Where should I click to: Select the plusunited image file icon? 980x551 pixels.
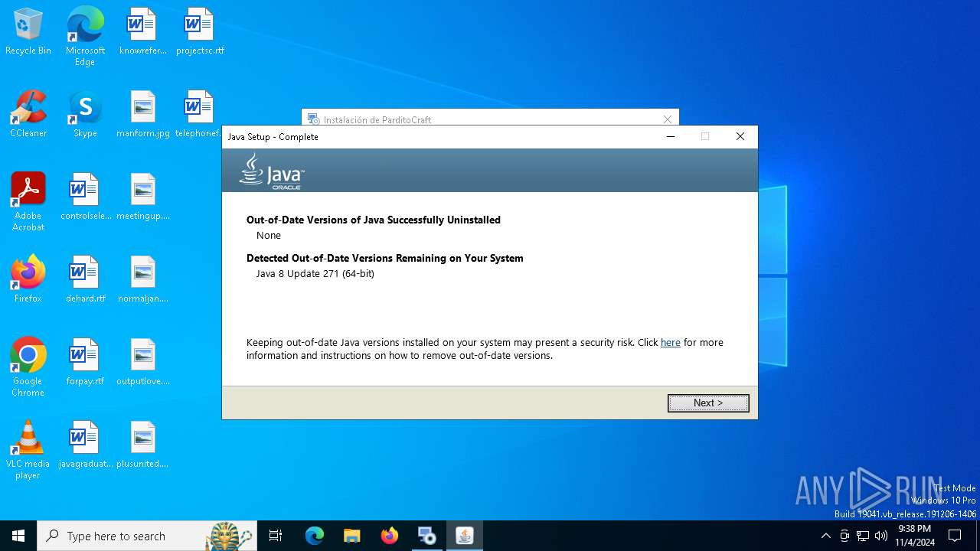pos(143,445)
